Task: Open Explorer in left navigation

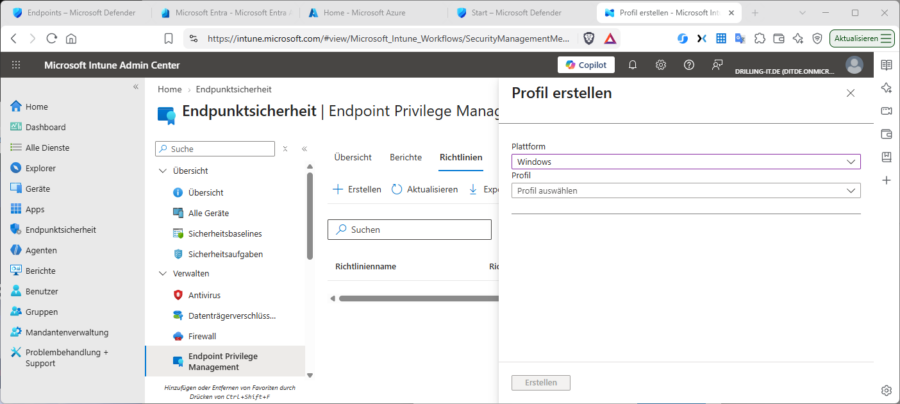Action: [33, 168]
